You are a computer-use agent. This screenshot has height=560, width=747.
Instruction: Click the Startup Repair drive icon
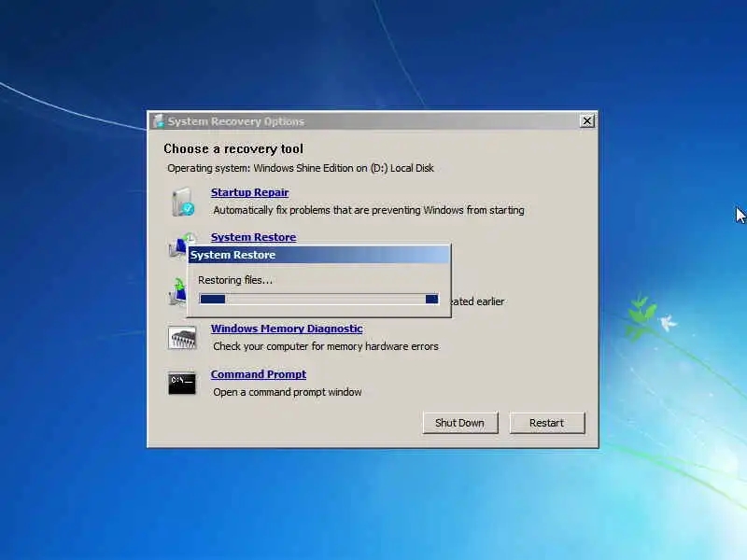183,202
